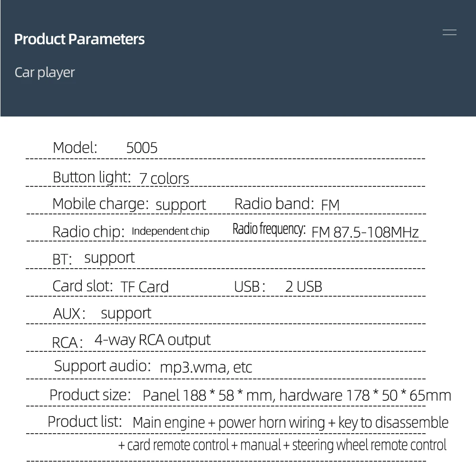Select the Model 5005 row
Screen dimensions: 476x476
105,148
